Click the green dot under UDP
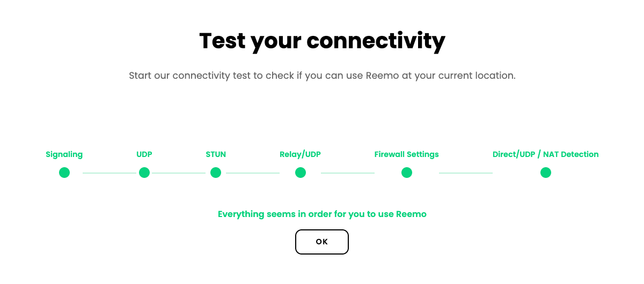 coord(144,173)
